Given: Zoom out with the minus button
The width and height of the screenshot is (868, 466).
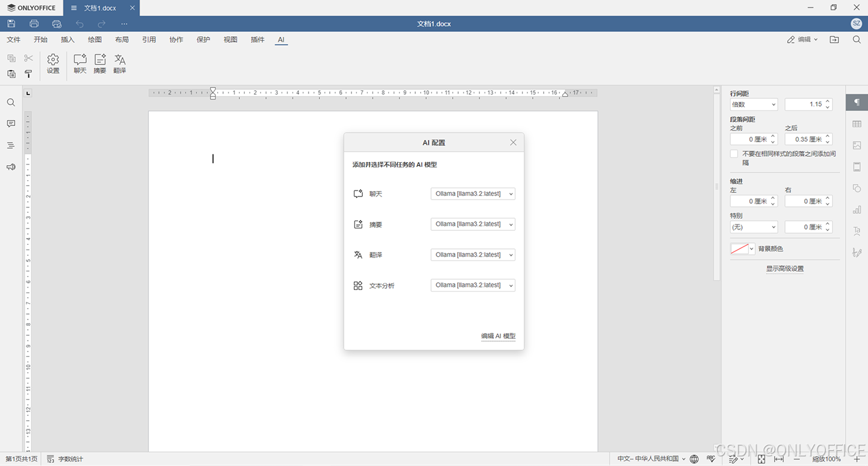Looking at the screenshot, I should click(x=797, y=459).
